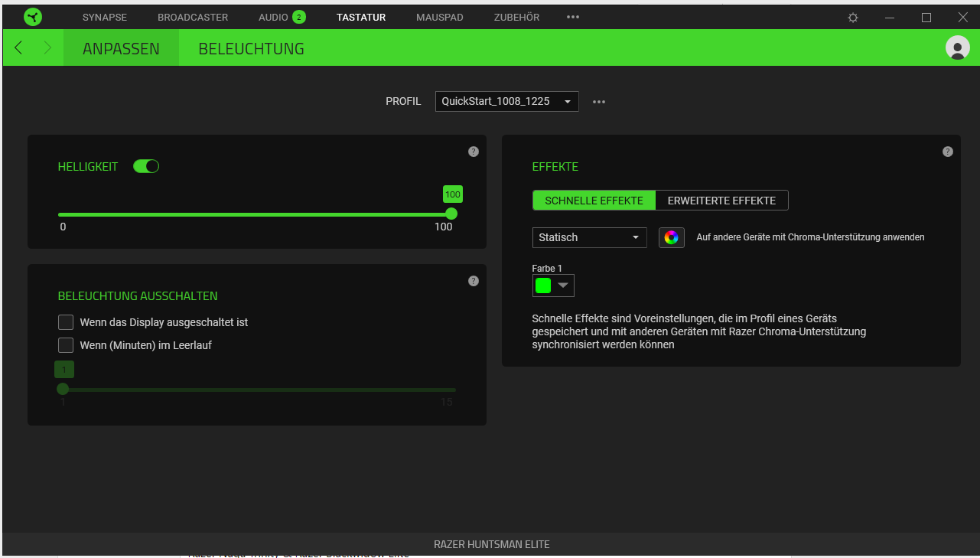980x558 pixels.
Task: Go forward with the right arrow
Action: (47, 47)
